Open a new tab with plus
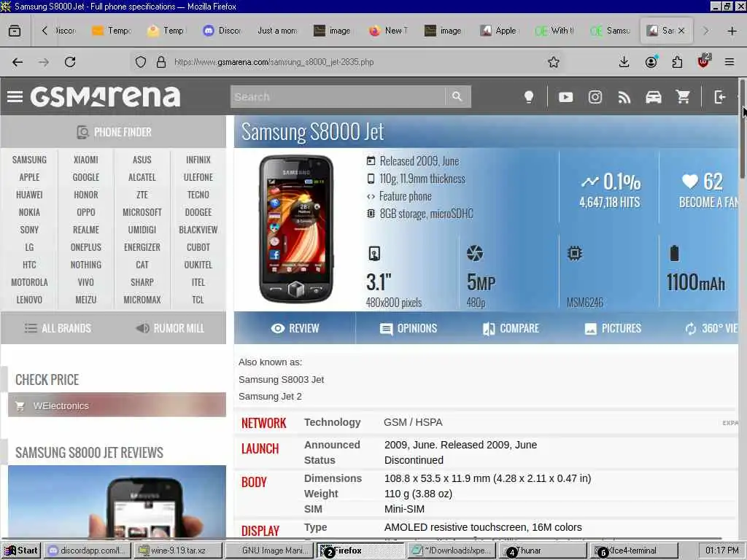 coord(732,31)
